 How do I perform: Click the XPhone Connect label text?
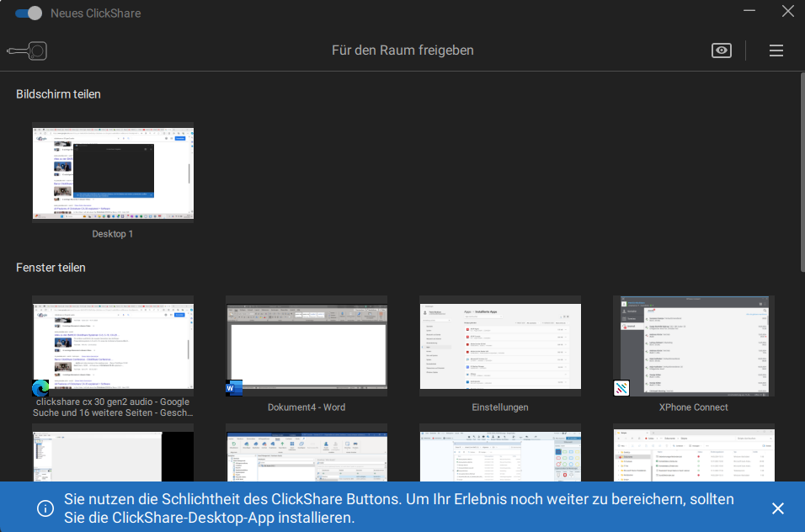point(693,407)
